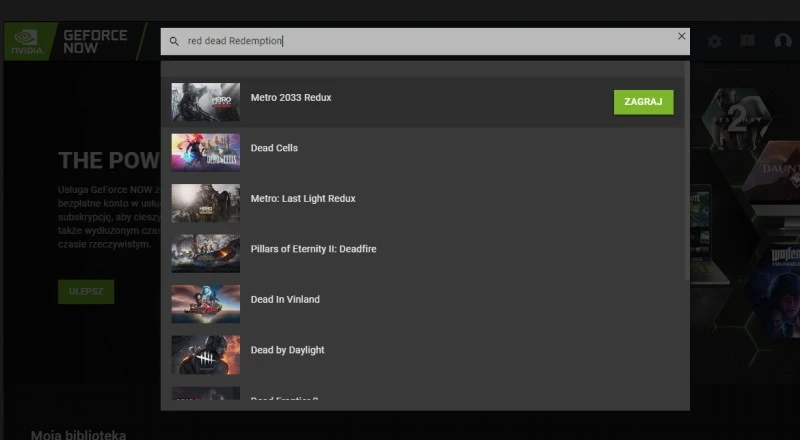This screenshot has height=440, width=800.
Task: Open Pillars of Eternity II thumbnail
Action: 206,254
